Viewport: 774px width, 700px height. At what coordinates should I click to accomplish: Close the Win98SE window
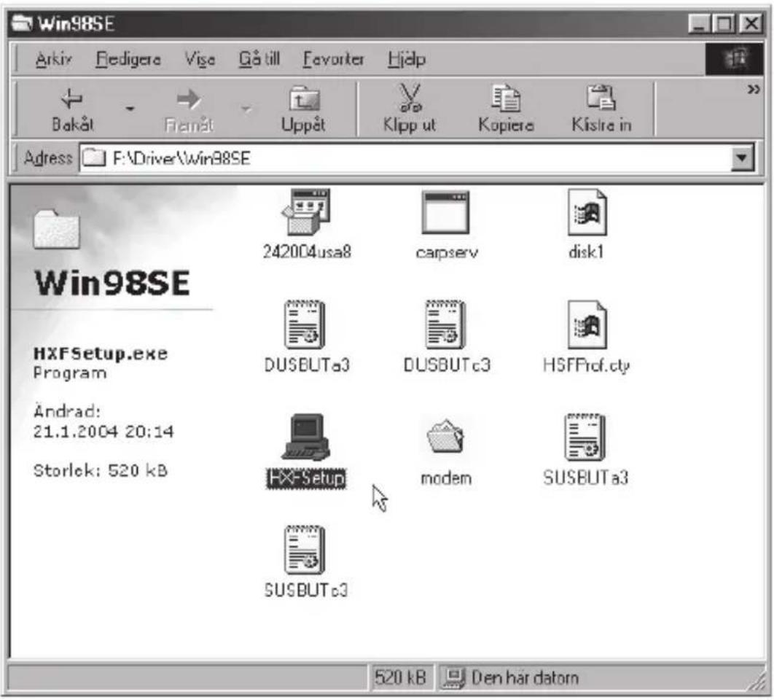point(751,24)
